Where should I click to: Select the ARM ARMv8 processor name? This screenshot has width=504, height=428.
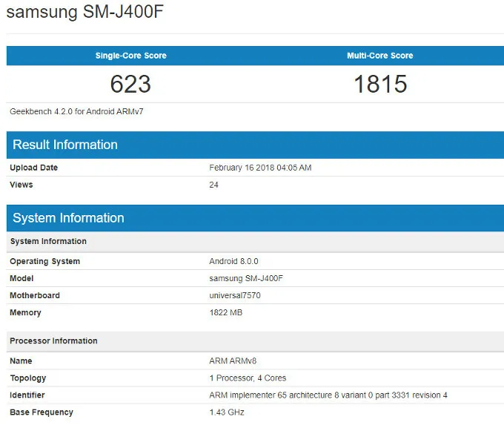click(x=233, y=360)
